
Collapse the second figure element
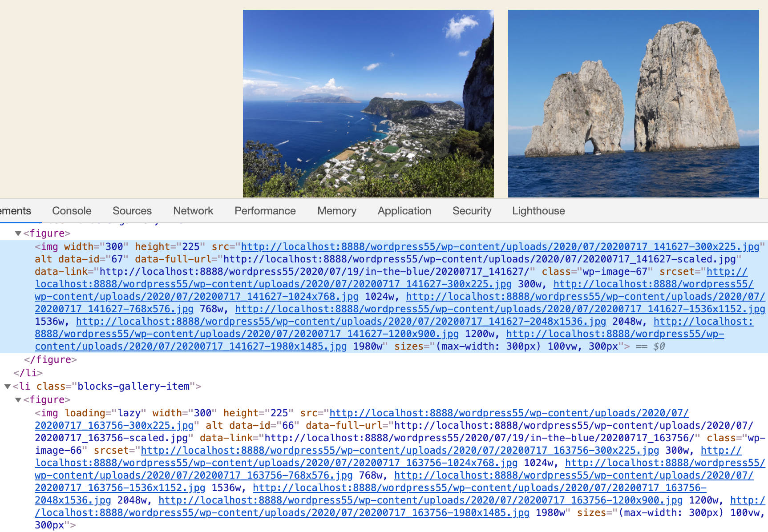18,399
